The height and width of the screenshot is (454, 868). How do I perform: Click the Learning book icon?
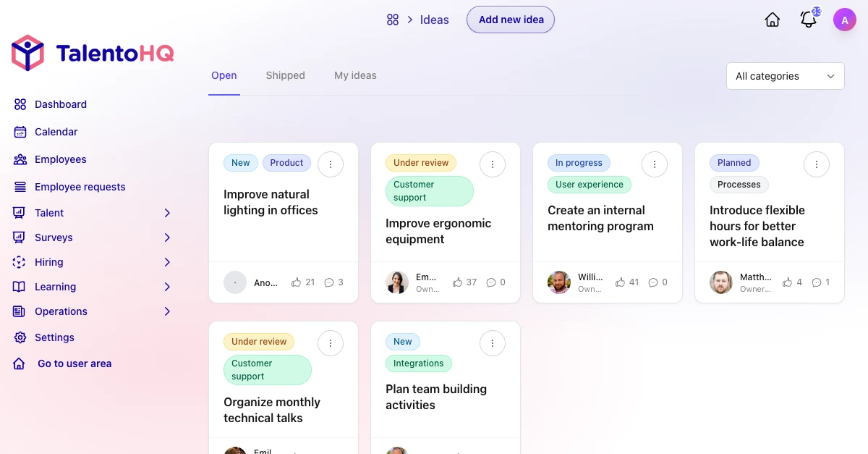coord(20,287)
